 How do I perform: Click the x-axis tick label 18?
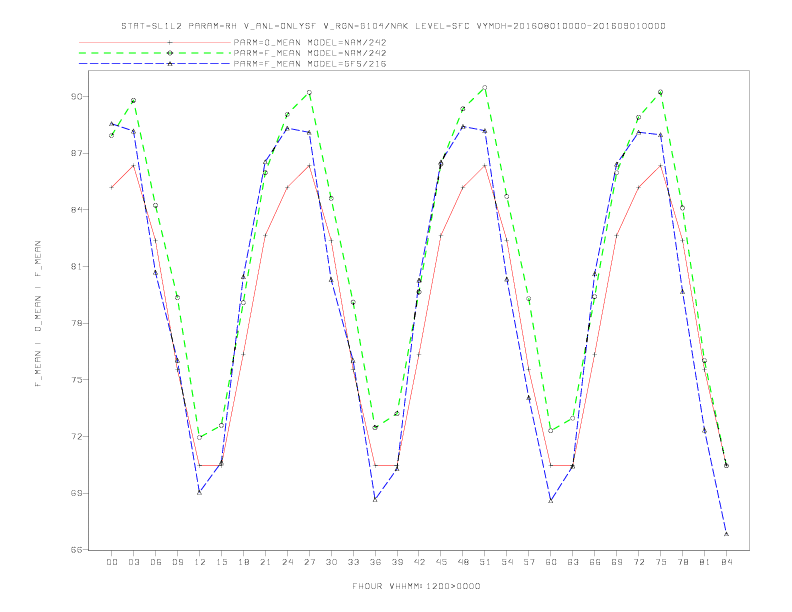(x=243, y=562)
